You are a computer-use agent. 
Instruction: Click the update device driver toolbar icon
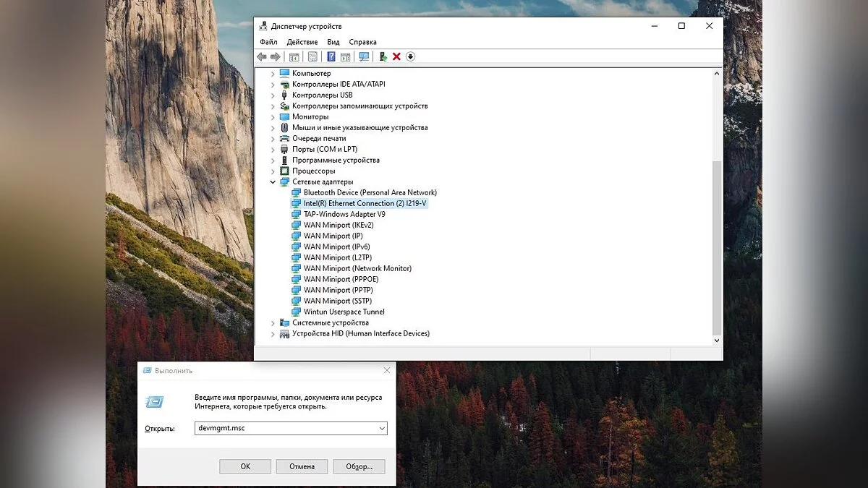(383, 56)
